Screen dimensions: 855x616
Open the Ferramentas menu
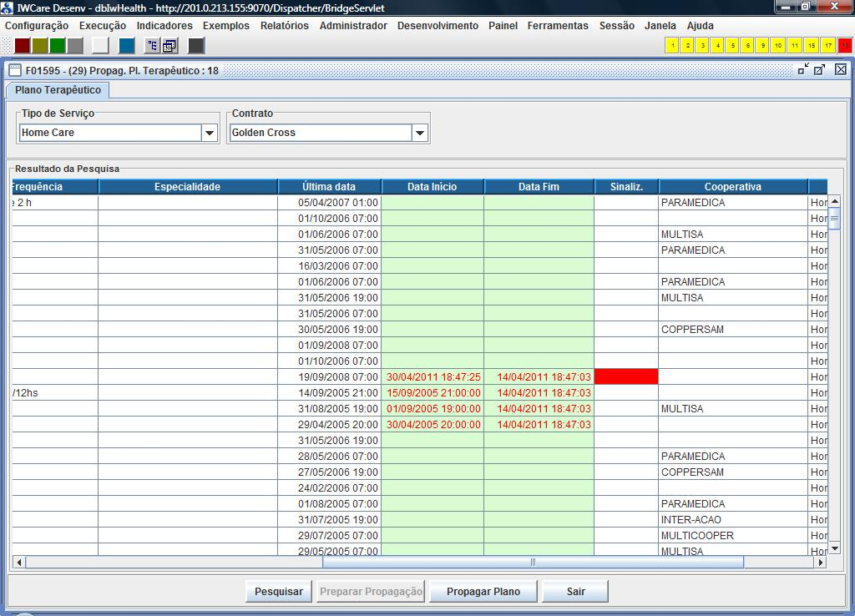click(558, 26)
